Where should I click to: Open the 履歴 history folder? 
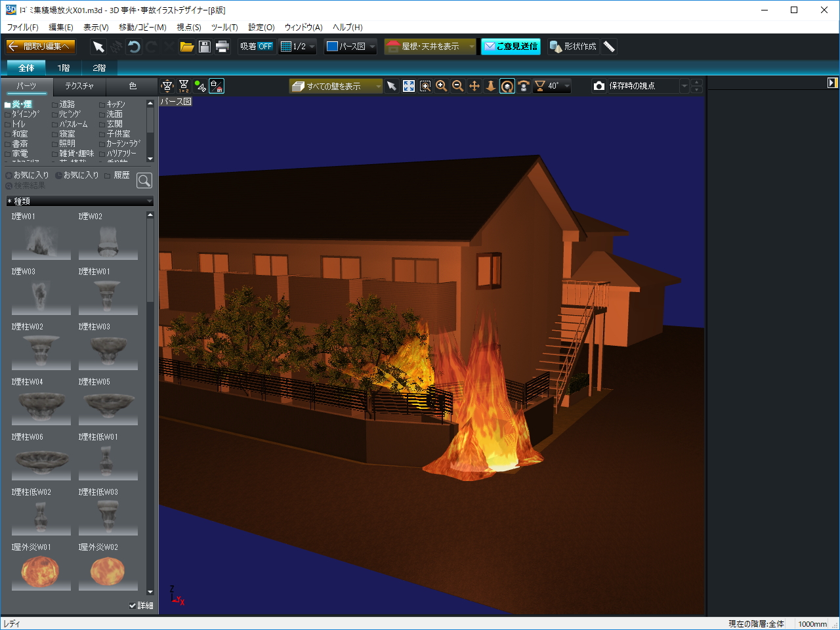(117, 175)
